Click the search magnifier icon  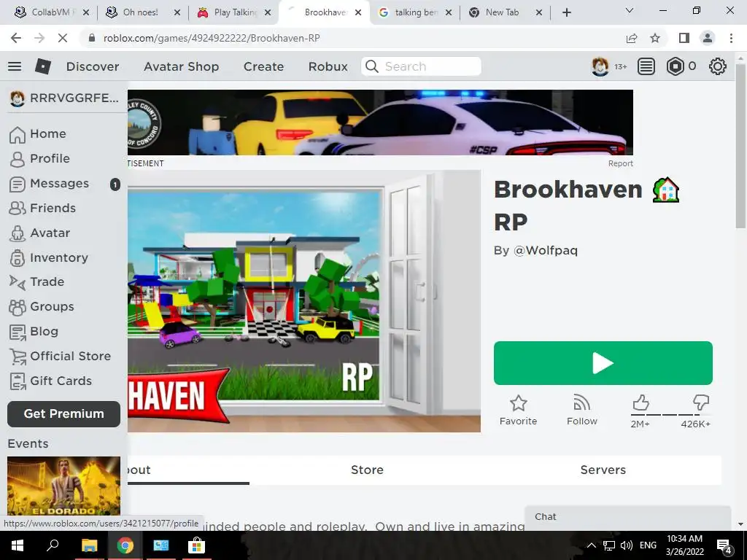point(371,66)
